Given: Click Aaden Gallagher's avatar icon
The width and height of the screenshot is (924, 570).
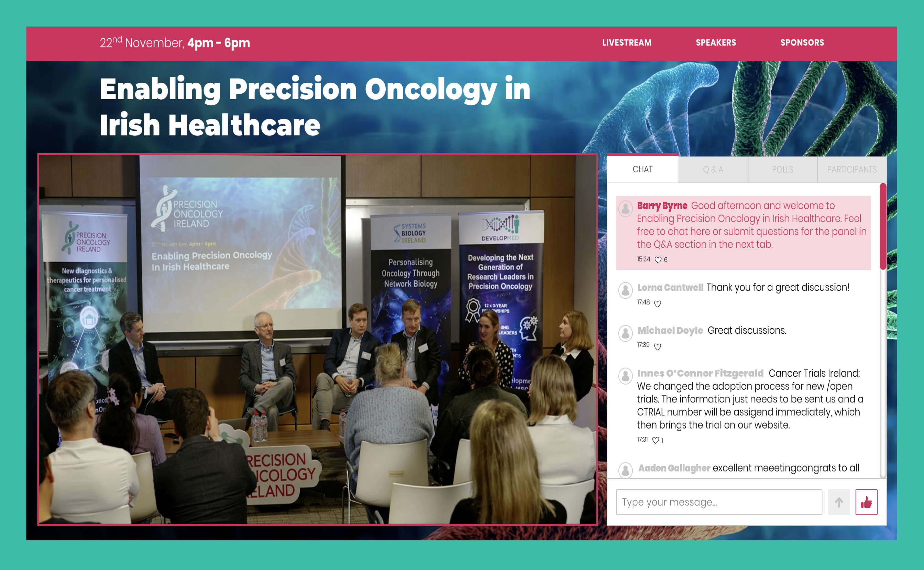Looking at the screenshot, I should pyautogui.click(x=625, y=470).
